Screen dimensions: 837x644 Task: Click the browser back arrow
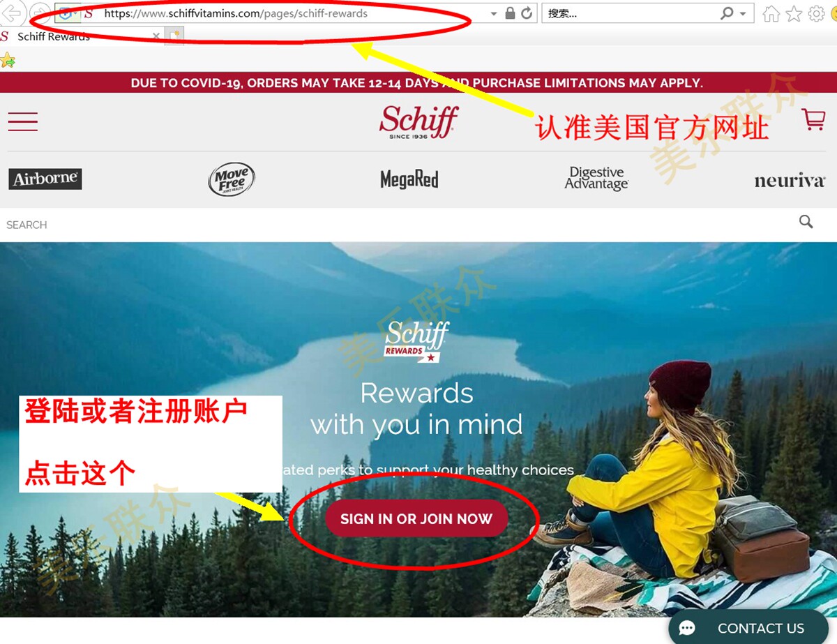(x=13, y=13)
